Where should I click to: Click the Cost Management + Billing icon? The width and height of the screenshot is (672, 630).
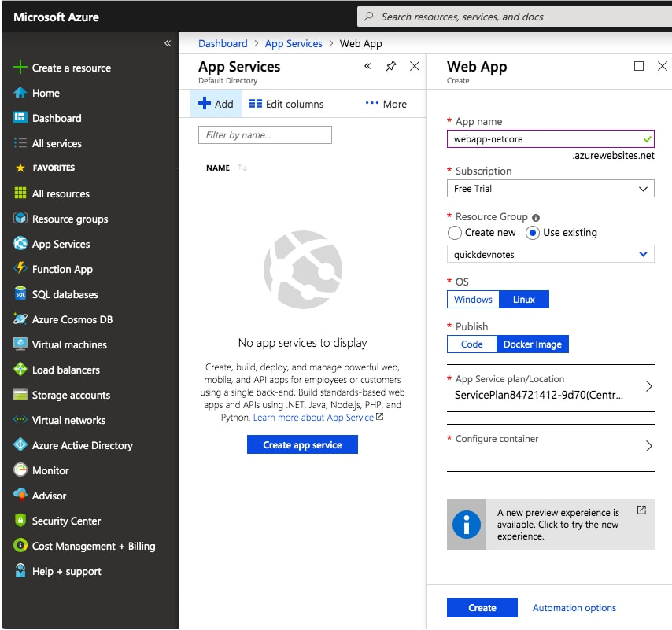(x=20, y=546)
